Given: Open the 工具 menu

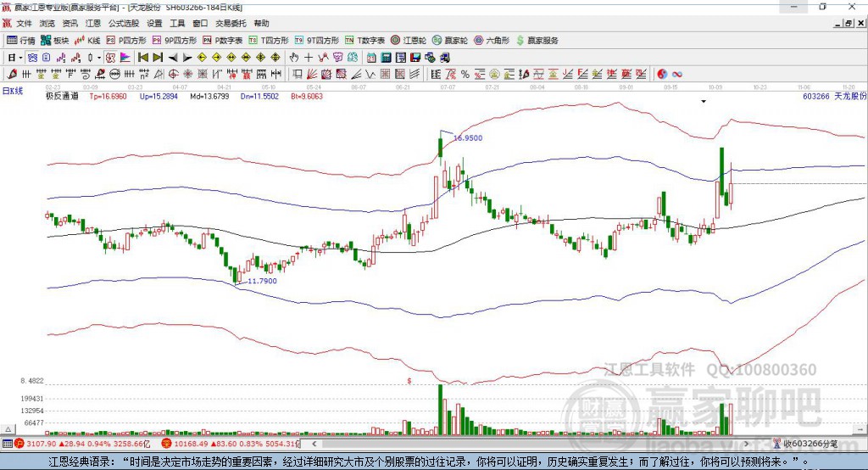Looking at the screenshot, I should 177,23.
